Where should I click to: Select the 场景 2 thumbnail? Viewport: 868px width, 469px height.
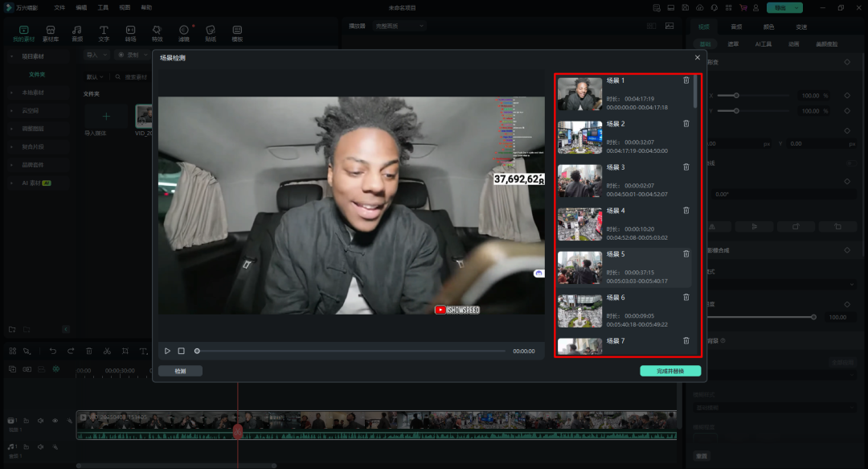[579, 138]
